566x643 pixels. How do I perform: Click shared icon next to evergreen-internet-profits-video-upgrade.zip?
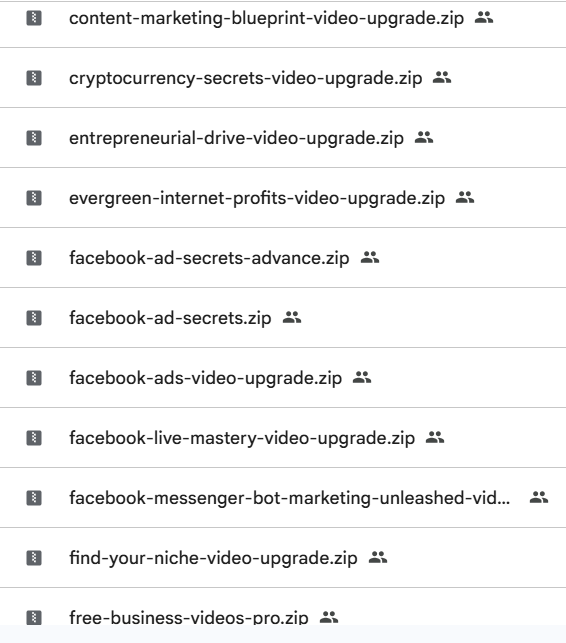(465, 198)
